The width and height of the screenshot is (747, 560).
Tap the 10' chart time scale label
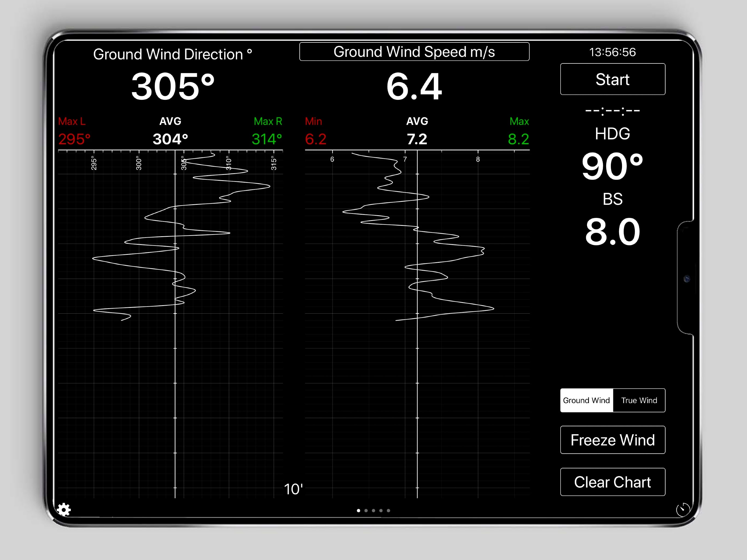(x=293, y=489)
